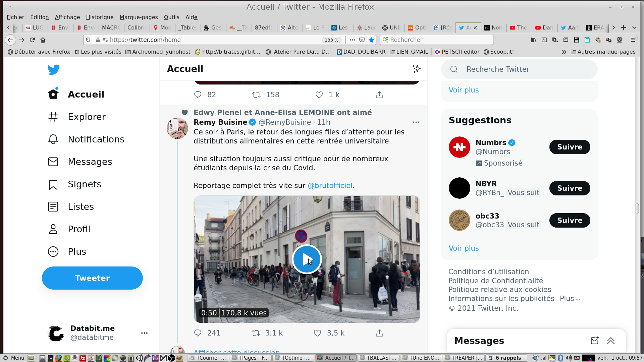The height and width of the screenshot is (362, 644).
Task: Expand the Messages drawer
Action: [611, 341]
